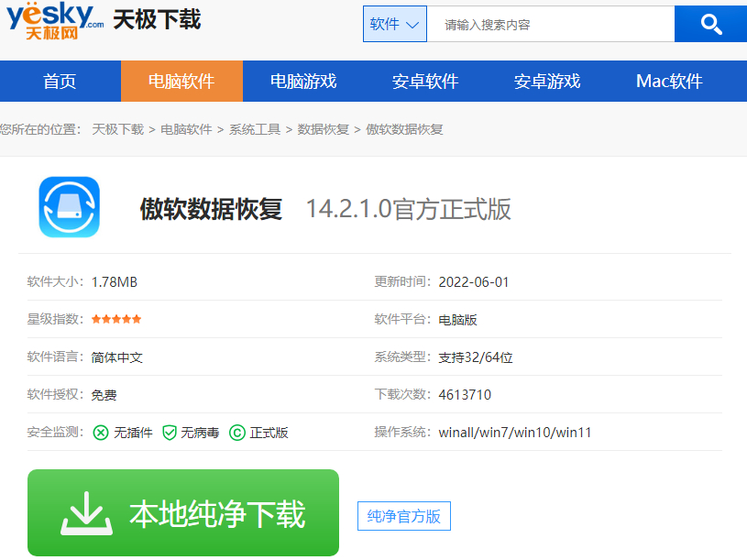This screenshot has height=560, width=747.
Task: Click the winall/win7/win10/win11 OS value
Action: coord(515,433)
